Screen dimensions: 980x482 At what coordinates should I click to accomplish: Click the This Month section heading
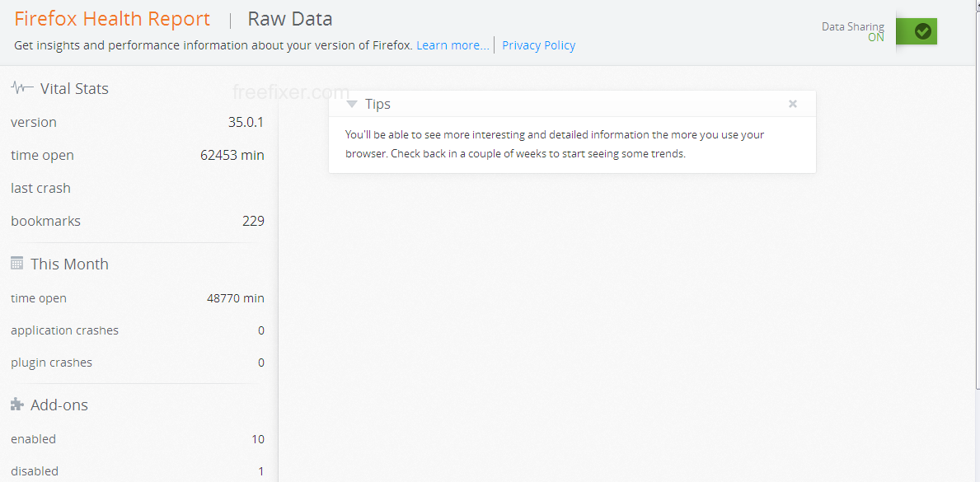69,264
